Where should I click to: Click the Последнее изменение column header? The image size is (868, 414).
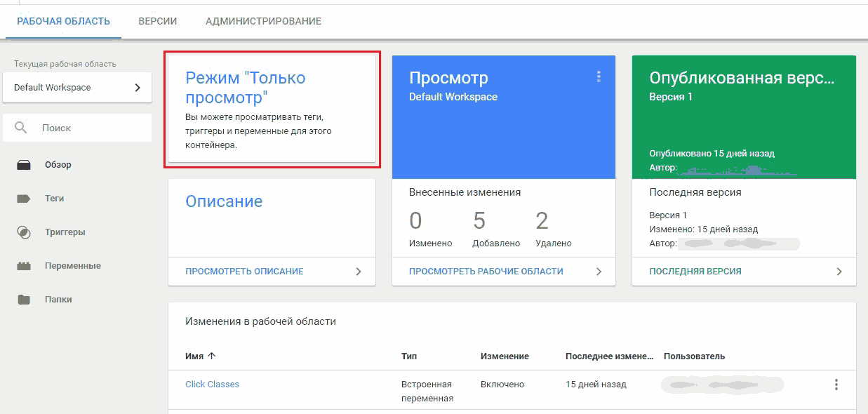609,356
